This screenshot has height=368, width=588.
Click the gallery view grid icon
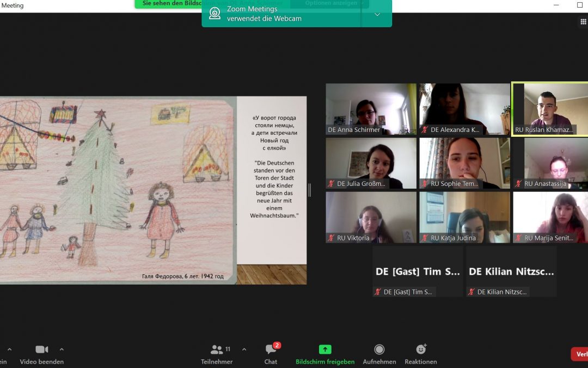pyautogui.click(x=583, y=22)
